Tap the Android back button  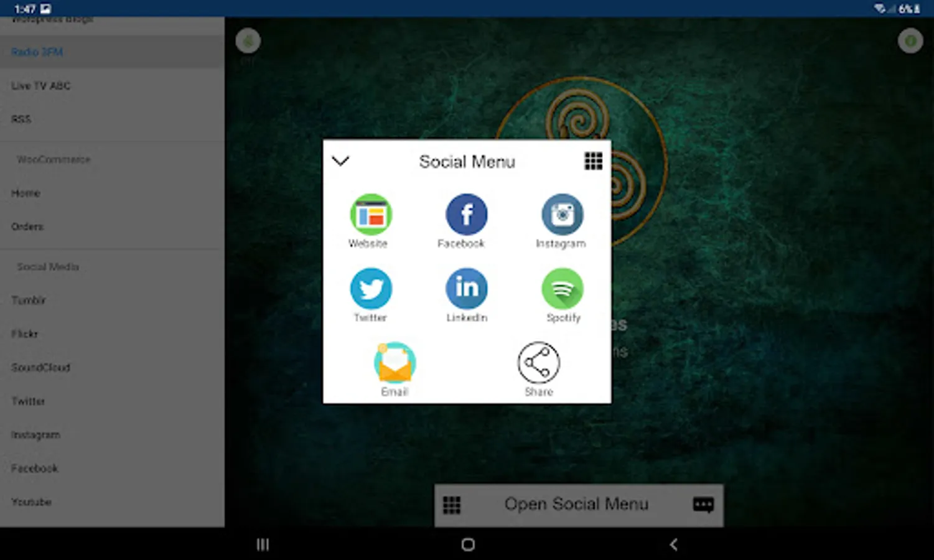pyautogui.click(x=673, y=544)
